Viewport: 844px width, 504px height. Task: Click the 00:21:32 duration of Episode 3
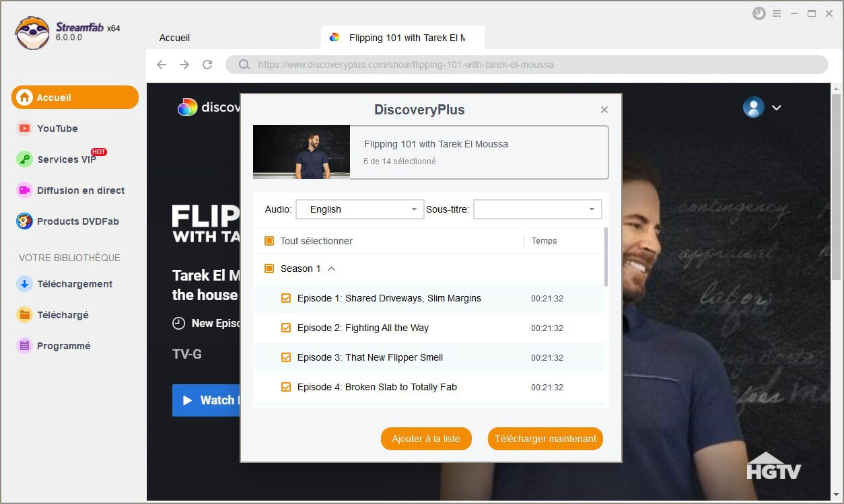(x=547, y=358)
